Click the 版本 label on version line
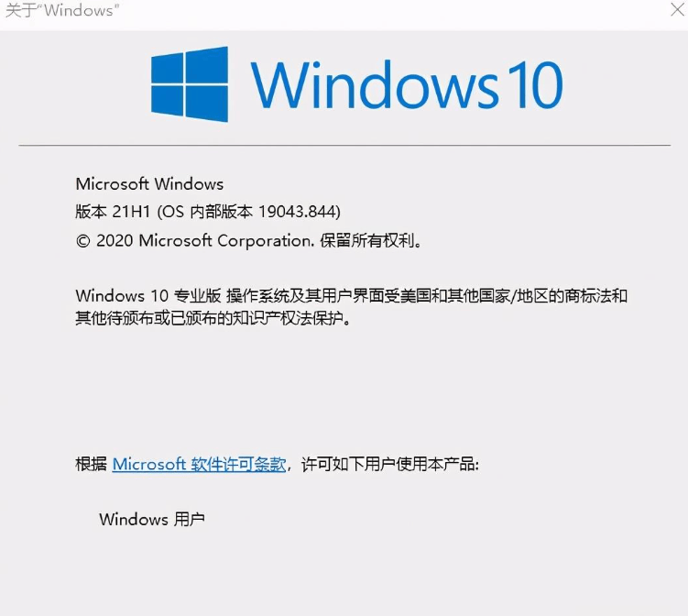 [92, 212]
